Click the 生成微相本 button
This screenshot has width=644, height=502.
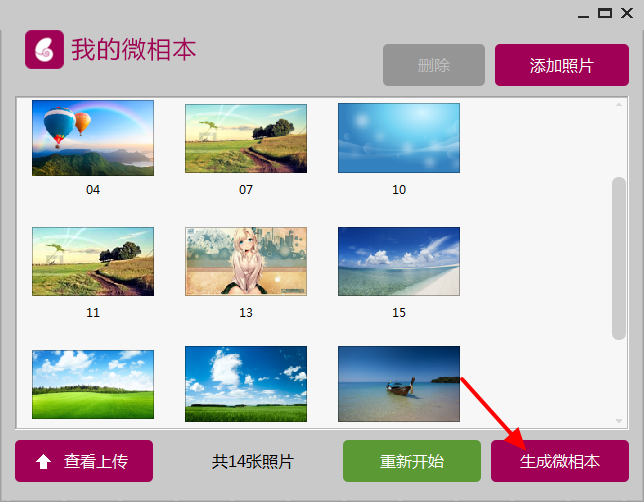click(x=560, y=461)
